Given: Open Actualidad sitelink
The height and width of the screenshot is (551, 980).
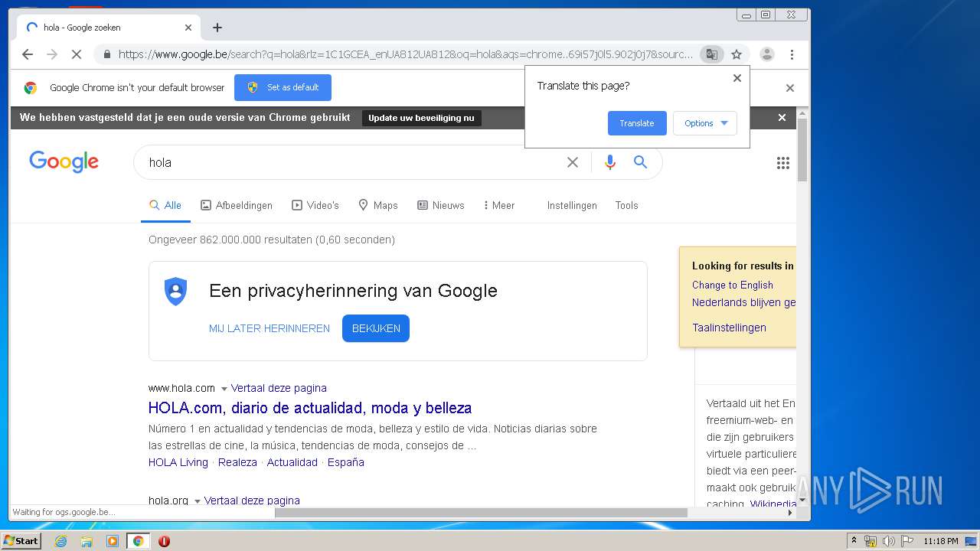Looking at the screenshot, I should [292, 462].
